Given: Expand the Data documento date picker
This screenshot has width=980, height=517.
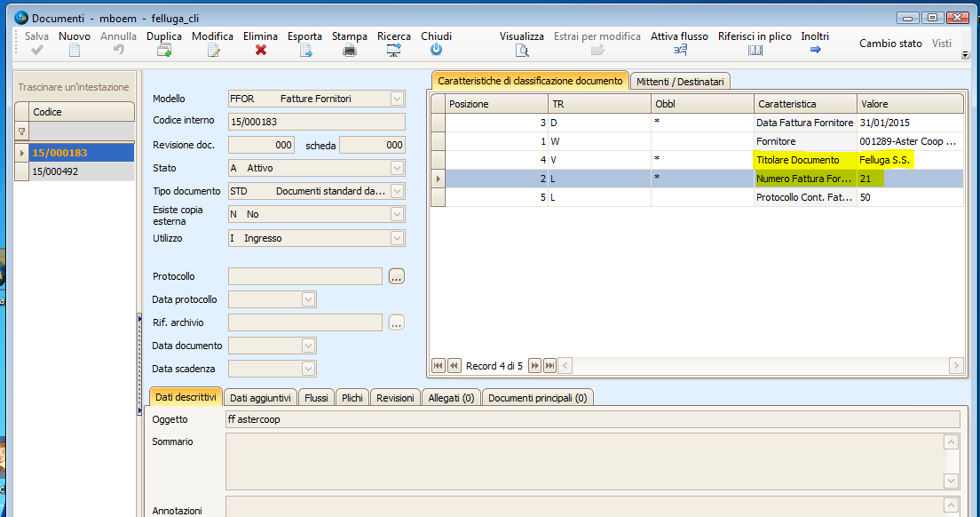Looking at the screenshot, I should [308, 346].
